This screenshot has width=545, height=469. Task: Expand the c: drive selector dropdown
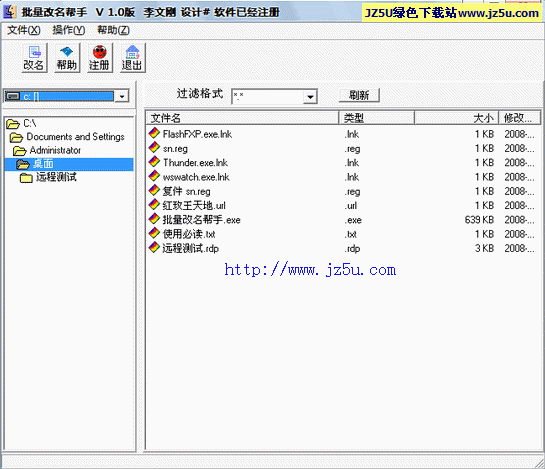tap(122, 96)
